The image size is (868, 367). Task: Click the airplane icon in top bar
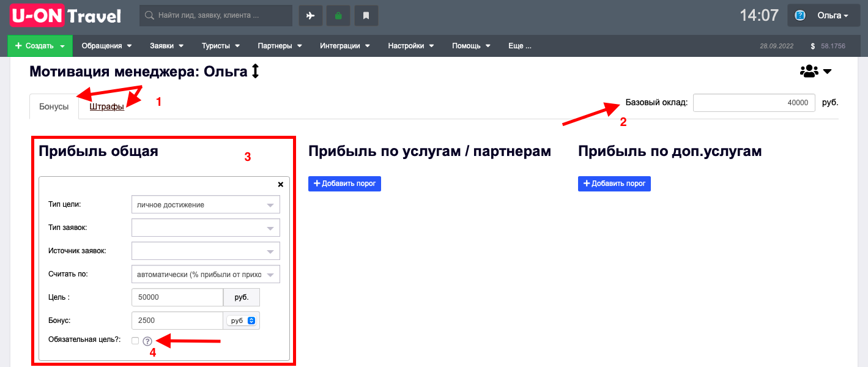pyautogui.click(x=311, y=16)
